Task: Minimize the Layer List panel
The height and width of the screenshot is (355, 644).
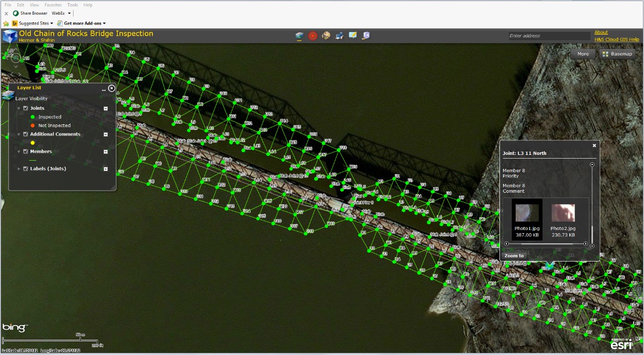Action: tap(104, 90)
